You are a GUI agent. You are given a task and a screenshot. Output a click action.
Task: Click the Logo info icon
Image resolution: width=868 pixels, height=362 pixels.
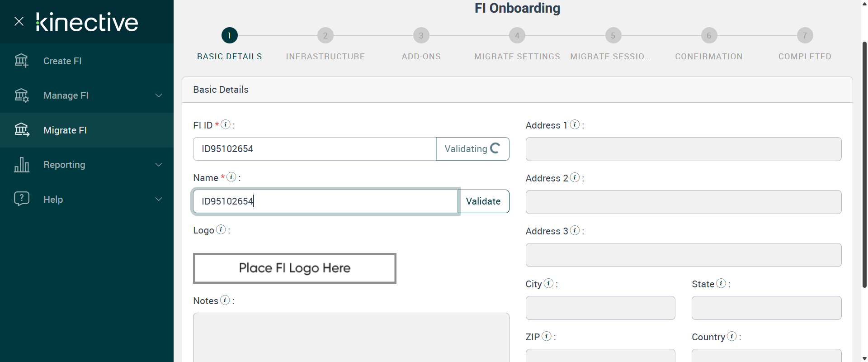click(221, 229)
